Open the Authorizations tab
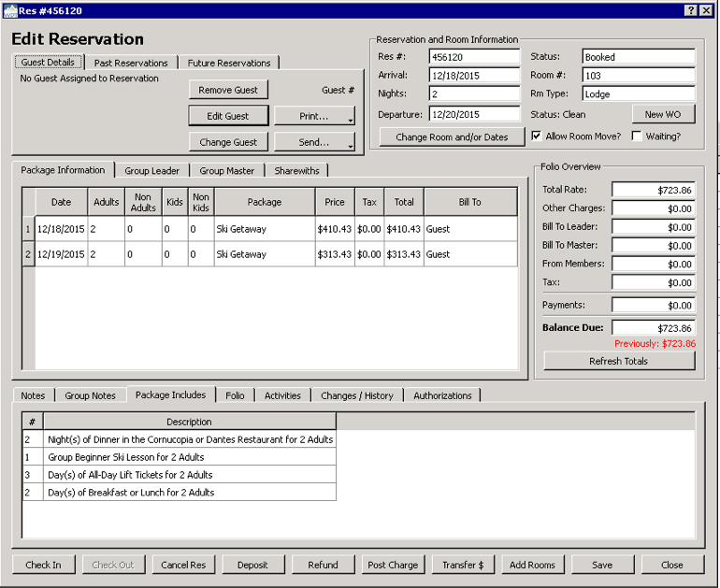 point(442,395)
